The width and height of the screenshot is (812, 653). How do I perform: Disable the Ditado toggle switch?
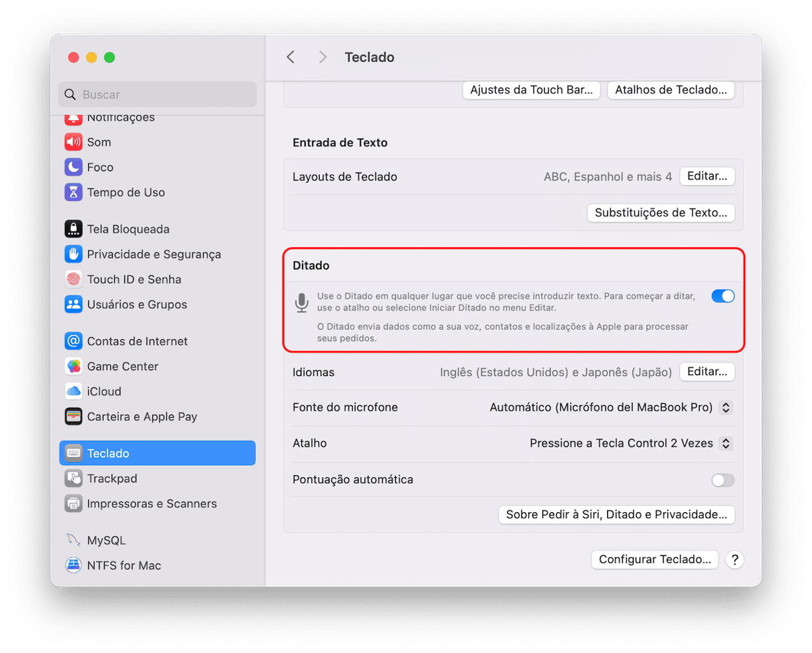tap(723, 296)
